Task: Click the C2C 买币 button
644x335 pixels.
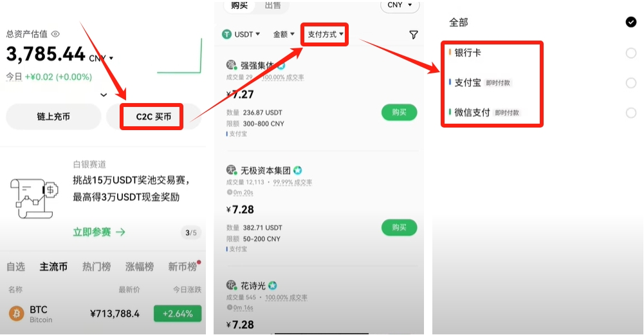Action: coord(153,117)
